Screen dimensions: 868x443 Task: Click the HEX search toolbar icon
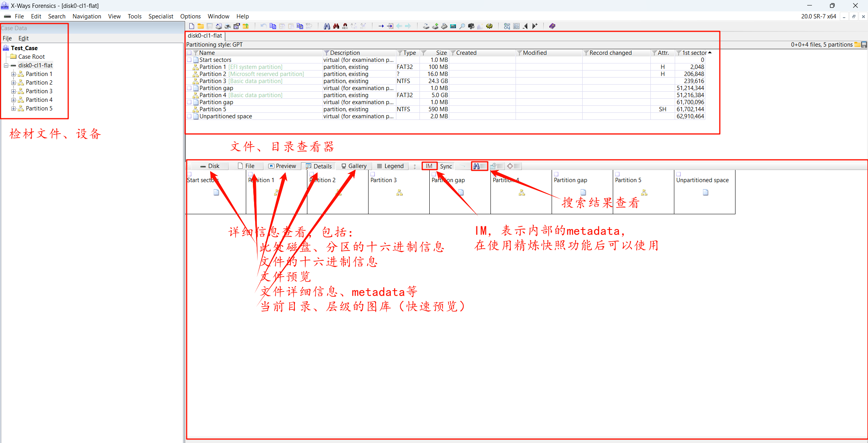[x=345, y=26]
